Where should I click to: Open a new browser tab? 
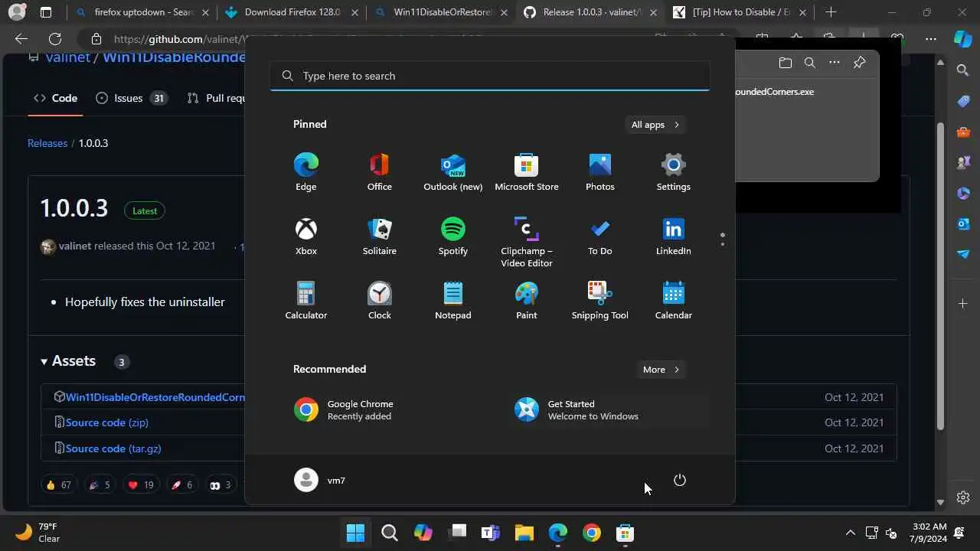click(831, 12)
